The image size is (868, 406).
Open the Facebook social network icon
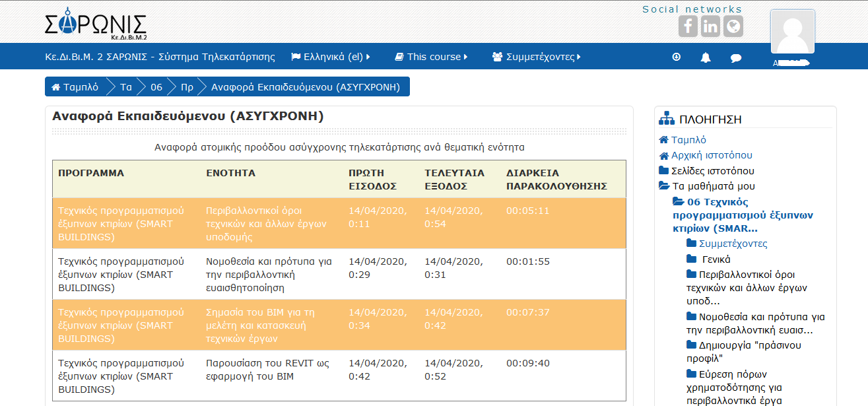pos(688,26)
